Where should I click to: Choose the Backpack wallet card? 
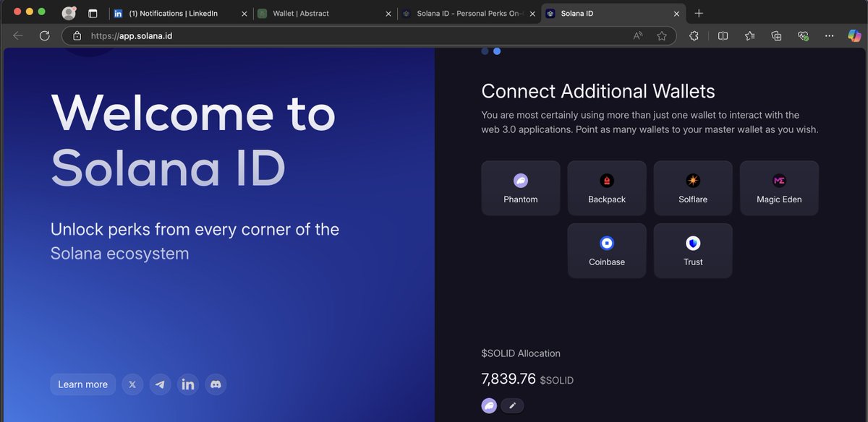[x=607, y=188]
